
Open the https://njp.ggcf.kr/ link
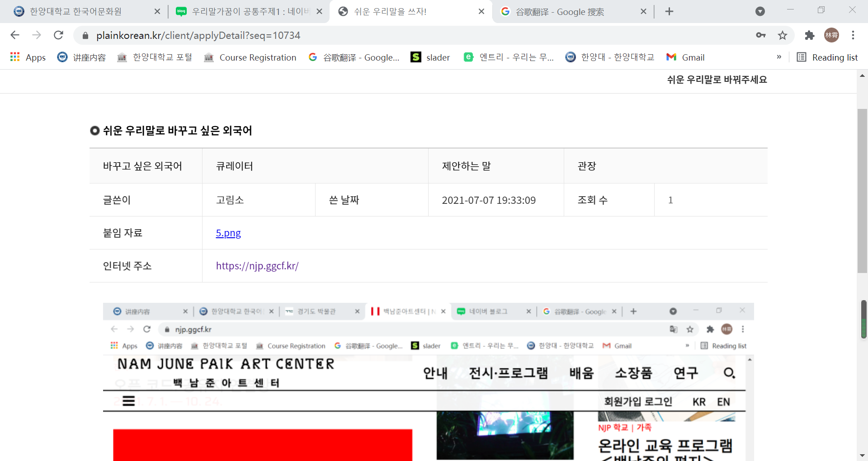coord(257,266)
